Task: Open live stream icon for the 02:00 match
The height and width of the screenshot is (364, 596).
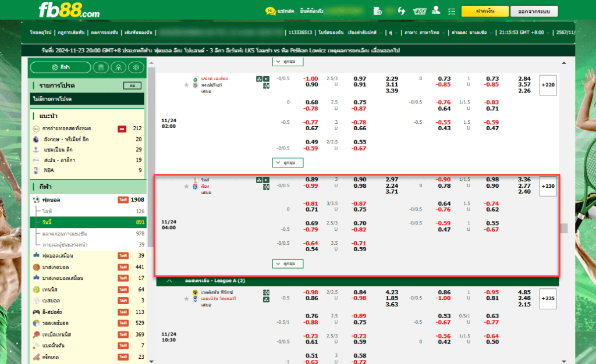Action: point(267,79)
